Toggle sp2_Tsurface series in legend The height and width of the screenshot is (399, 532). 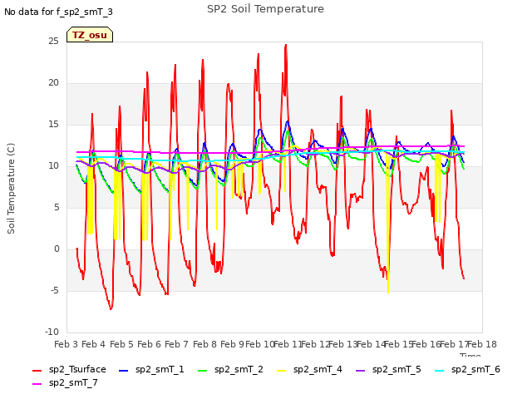pos(69,369)
